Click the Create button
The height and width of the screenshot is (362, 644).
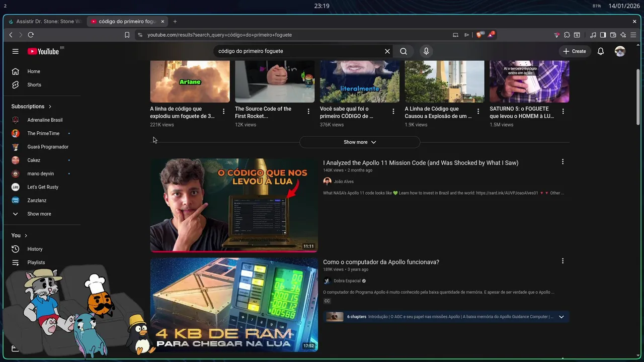coord(575,51)
